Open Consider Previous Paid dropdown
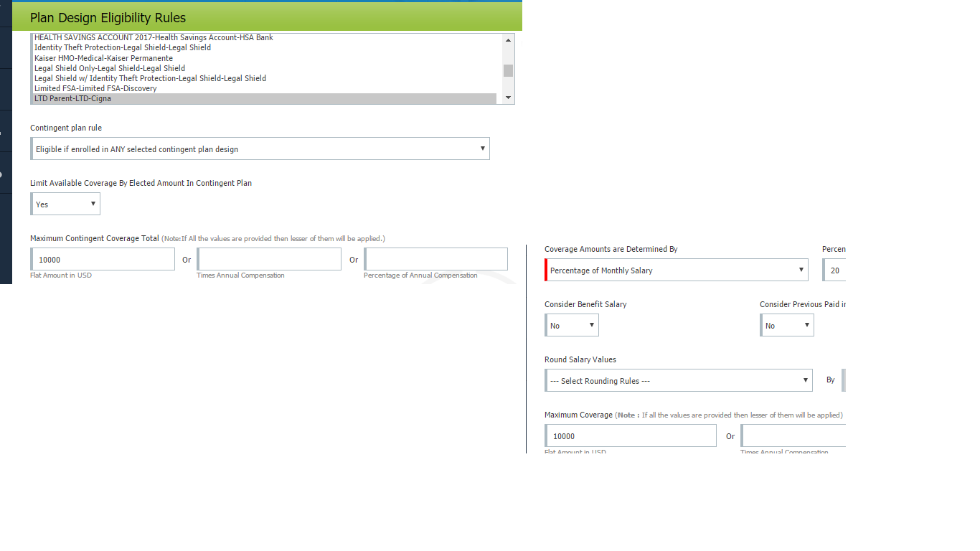Image resolution: width=980 pixels, height=551 pixels. 787,326
